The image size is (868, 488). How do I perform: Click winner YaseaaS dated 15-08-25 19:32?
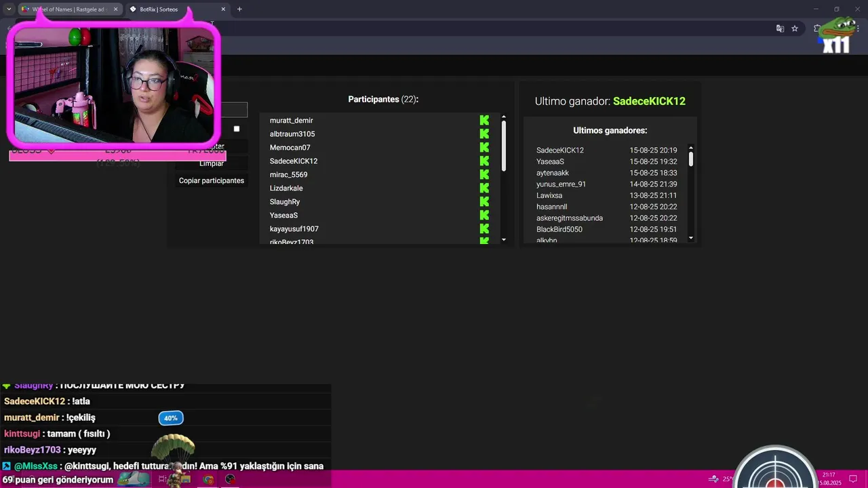550,162
